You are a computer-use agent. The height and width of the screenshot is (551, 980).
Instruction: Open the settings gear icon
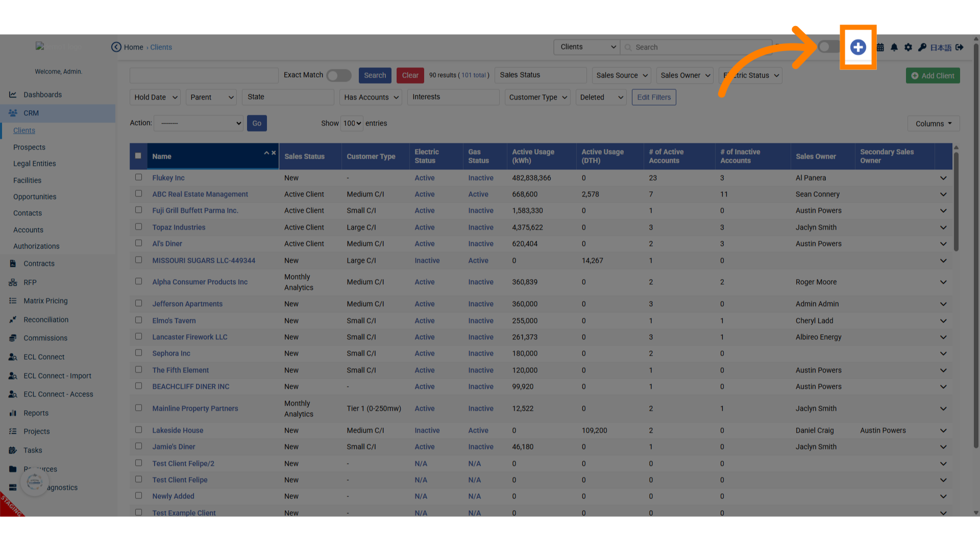[x=908, y=47]
